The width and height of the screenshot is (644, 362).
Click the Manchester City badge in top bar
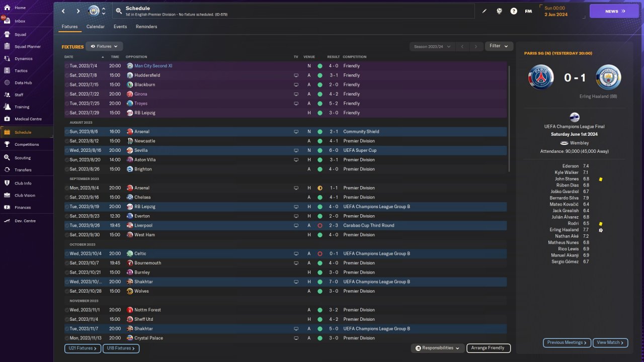coord(94,11)
